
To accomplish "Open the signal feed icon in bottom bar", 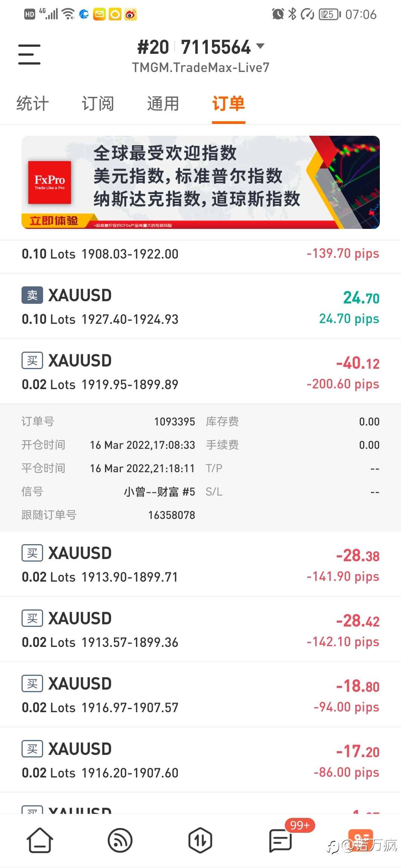I will click(120, 840).
